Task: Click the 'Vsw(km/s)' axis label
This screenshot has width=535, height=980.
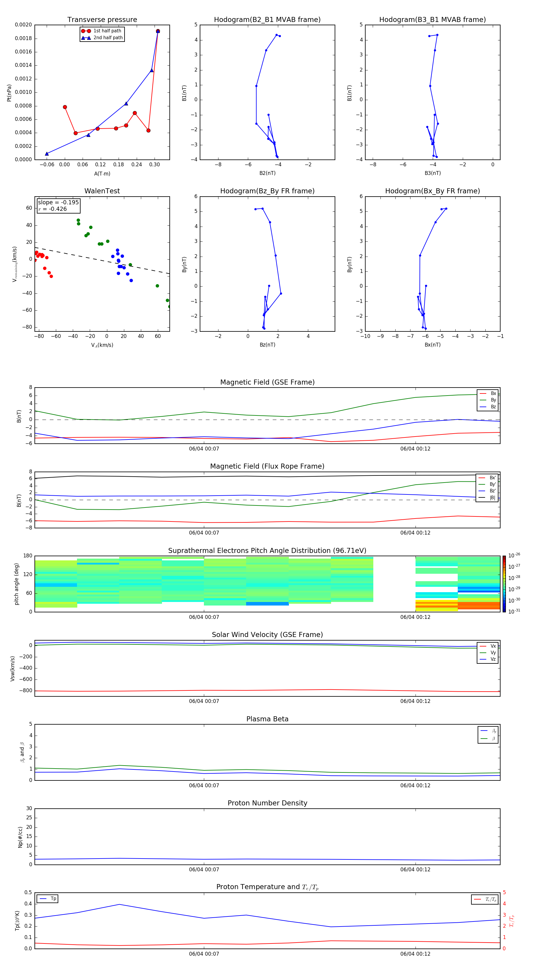Action: (x=12, y=668)
